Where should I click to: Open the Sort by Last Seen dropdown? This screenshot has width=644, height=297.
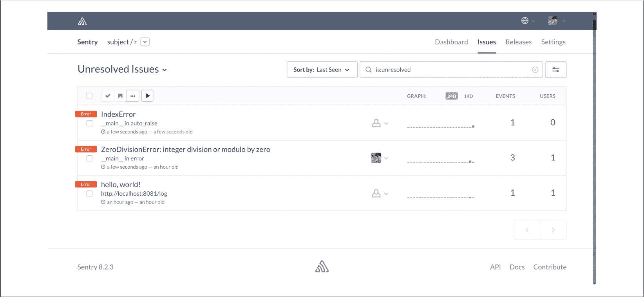(322, 70)
